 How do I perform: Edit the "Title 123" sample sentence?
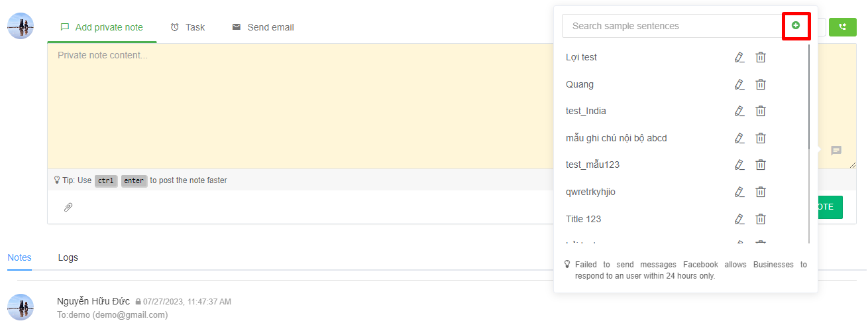(x=739, y=219)
